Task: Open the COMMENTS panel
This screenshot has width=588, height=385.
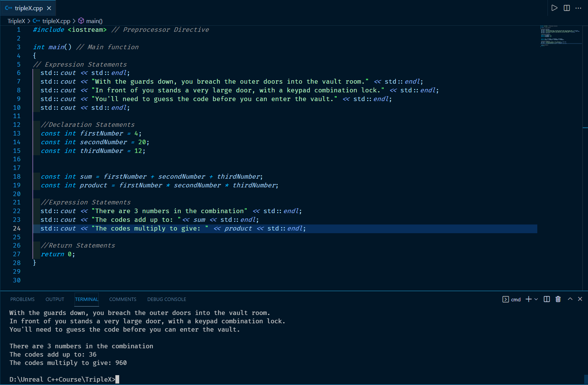Action: [x=123, y=299]
